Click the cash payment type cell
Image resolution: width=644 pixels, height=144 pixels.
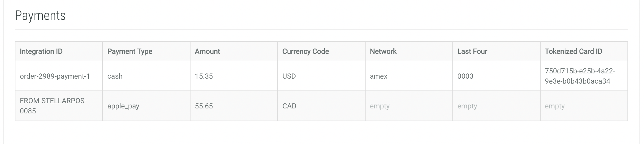pyautogui.click(x=115, y=76)
